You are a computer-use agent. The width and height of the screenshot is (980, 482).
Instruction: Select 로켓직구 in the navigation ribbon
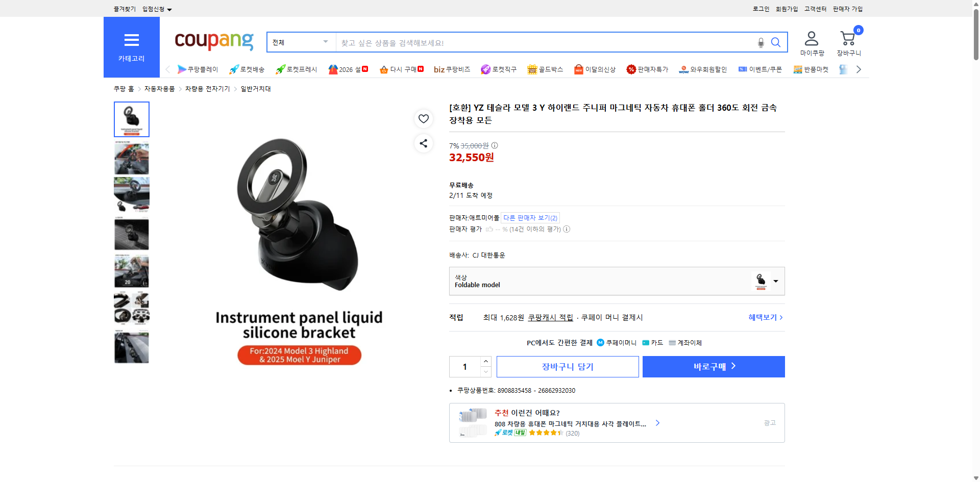[499, 69]
